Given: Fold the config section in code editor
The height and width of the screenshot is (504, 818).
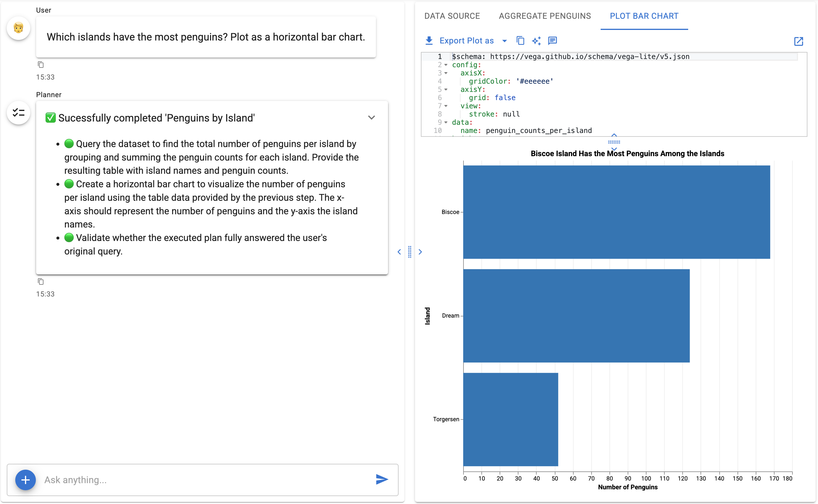Looking at the screenshot, I should 446,65.
